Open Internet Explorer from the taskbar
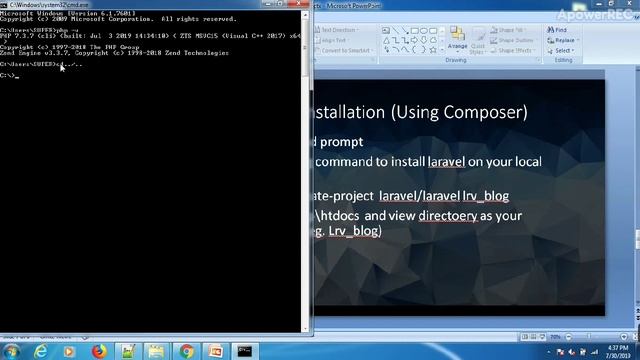Image resolution: width=640 pixels, height=360 pixels. click(x=40, y=351)
